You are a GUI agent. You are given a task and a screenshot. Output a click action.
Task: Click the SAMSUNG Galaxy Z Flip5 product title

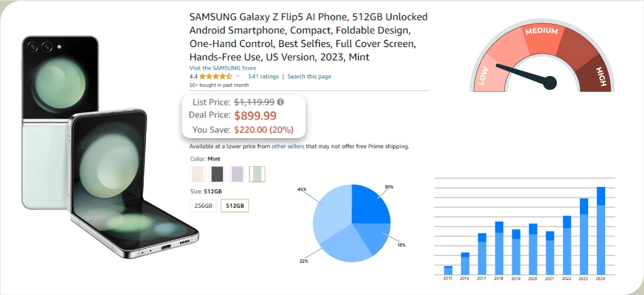pos(309,37)
